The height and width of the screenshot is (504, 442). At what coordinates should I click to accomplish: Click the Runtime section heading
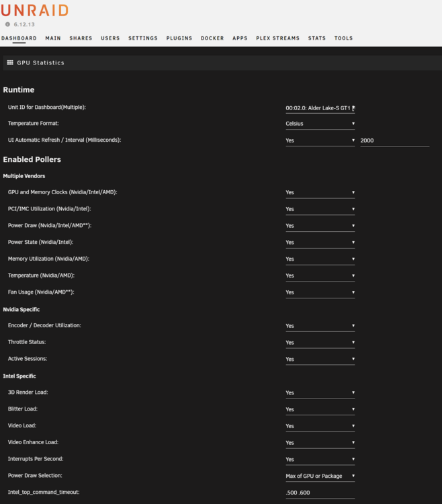[19, 90]
